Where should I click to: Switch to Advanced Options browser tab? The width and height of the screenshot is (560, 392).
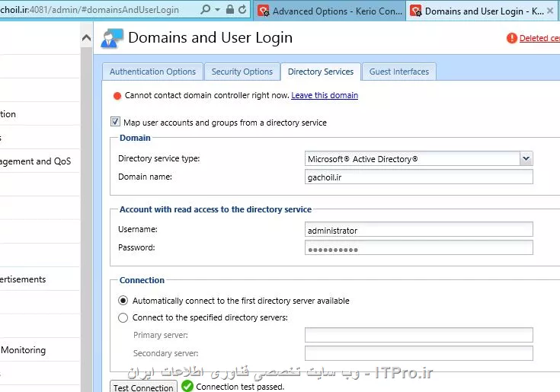pos(330,11)
